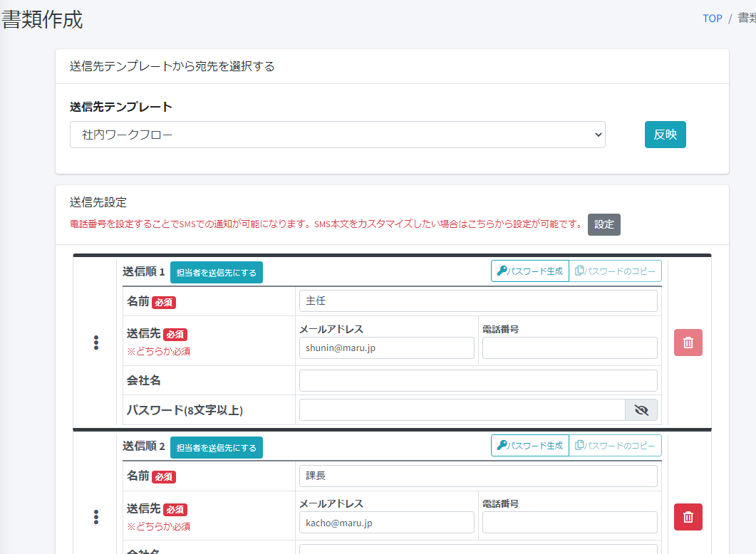Open the 送信先テンプレート dropdown

pos(337,135)
